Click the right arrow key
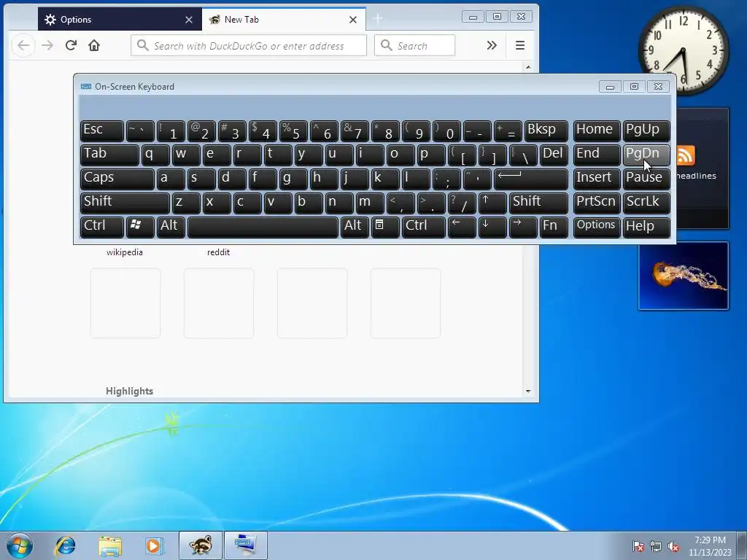 (x=522, y=227)
